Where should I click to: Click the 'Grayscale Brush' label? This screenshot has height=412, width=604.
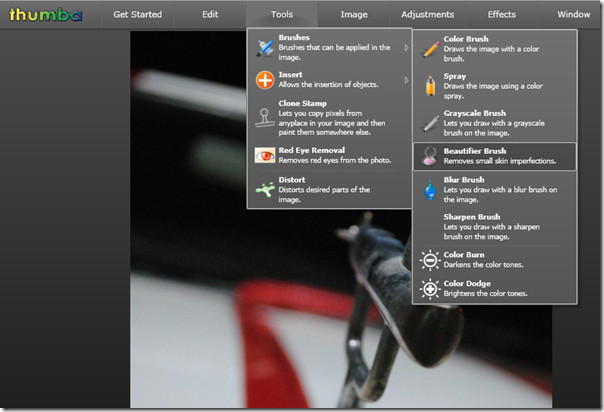click(475, 113)
